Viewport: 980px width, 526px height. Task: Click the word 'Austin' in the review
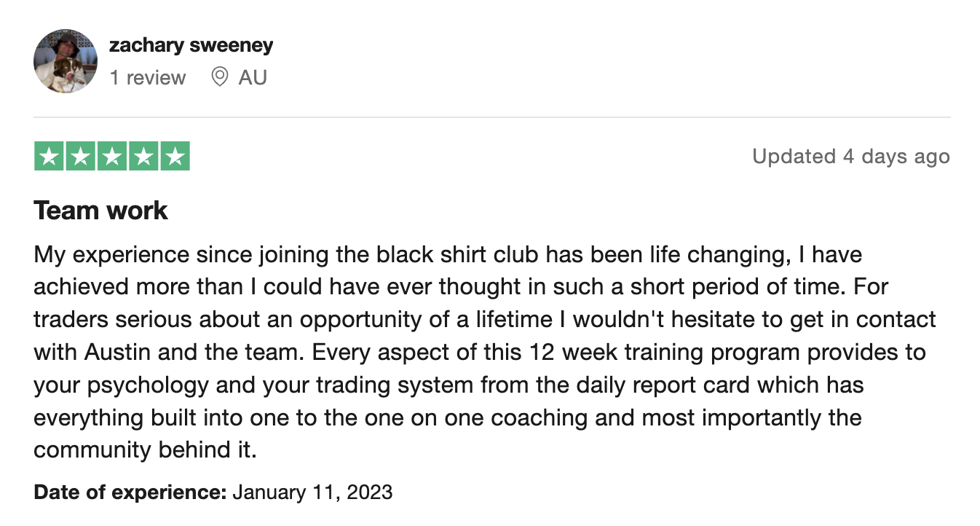[119, 352]
